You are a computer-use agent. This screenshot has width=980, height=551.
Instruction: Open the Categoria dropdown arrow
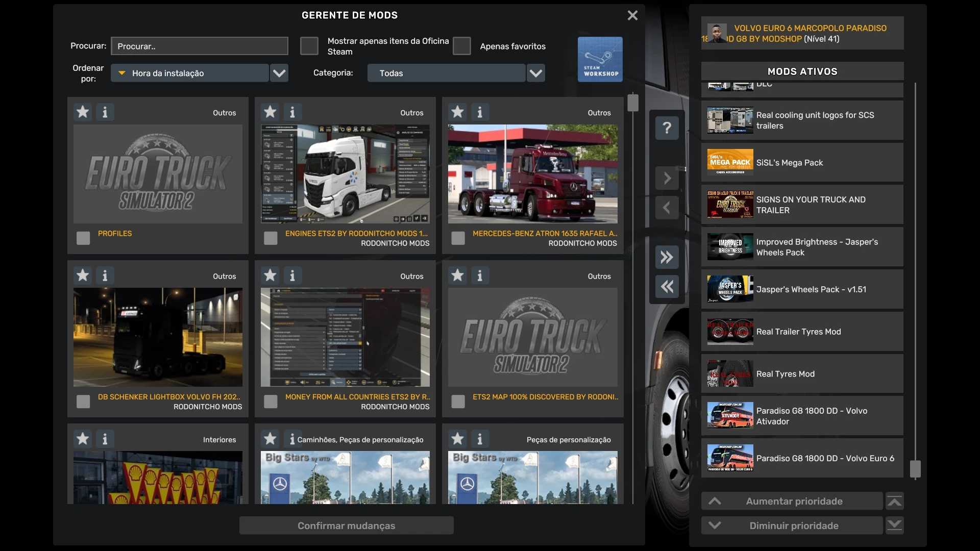pos(535,73)
